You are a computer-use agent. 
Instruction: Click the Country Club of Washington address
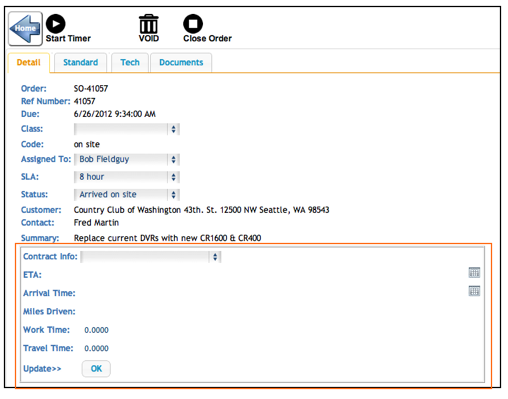[201, 210]
